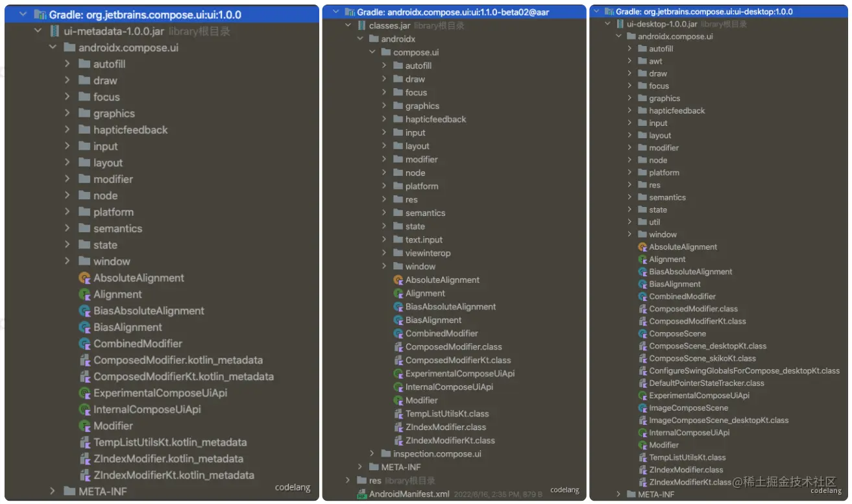
Task: Collapse Gradle org.jetbrains.compose.ui:ui:1.0.0 root node
Action: pos(23,14)
